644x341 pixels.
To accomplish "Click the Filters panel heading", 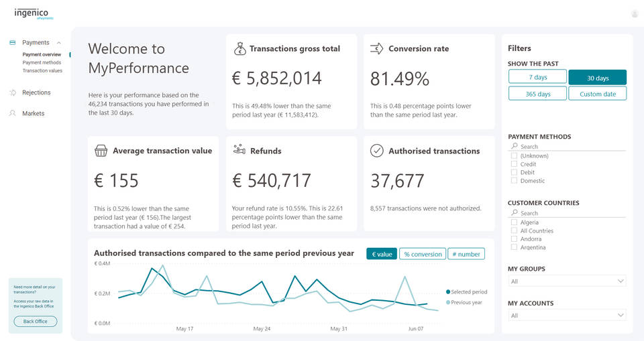I will click(519, 48).
